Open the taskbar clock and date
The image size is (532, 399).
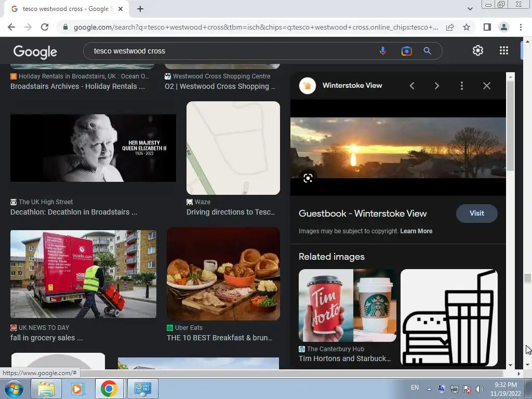click(x=506, y=389)
